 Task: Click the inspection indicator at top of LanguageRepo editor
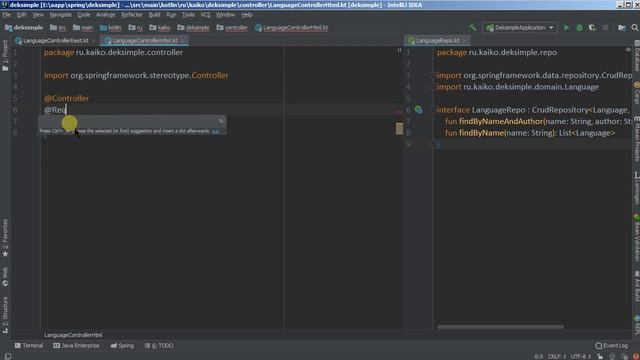(x=628, y=50)
